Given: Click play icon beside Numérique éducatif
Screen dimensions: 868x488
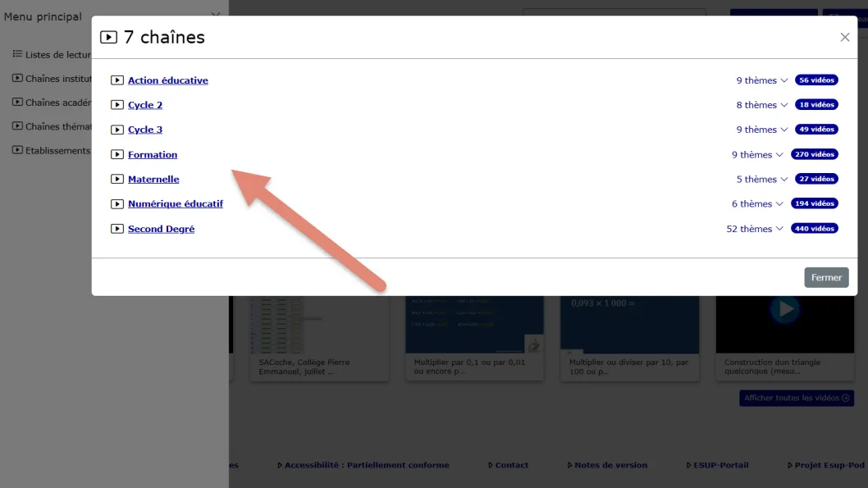Looking at the screenshot, I should pos(116,203).
